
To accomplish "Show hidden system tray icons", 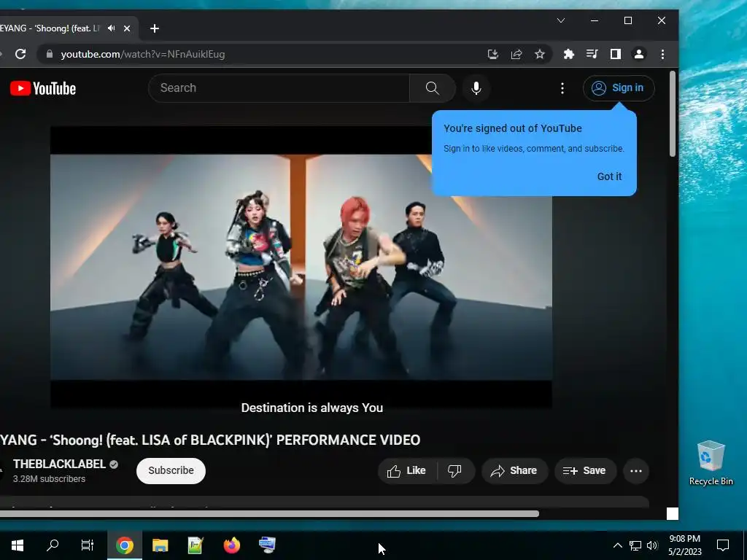I will (x=617, y=545).
